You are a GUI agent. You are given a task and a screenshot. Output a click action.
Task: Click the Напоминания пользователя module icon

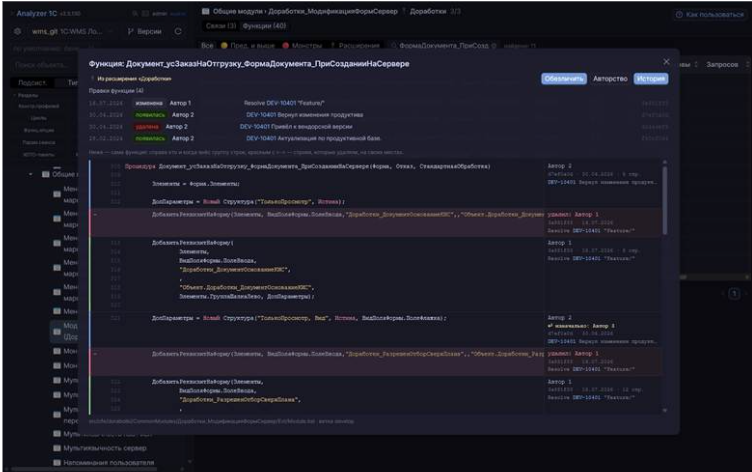[57, 462]
